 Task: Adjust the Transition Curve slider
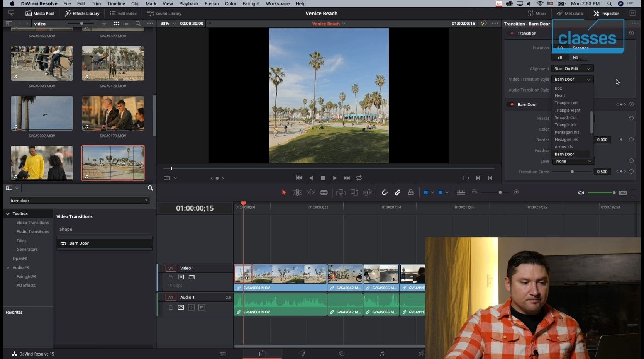coord(572,172)
